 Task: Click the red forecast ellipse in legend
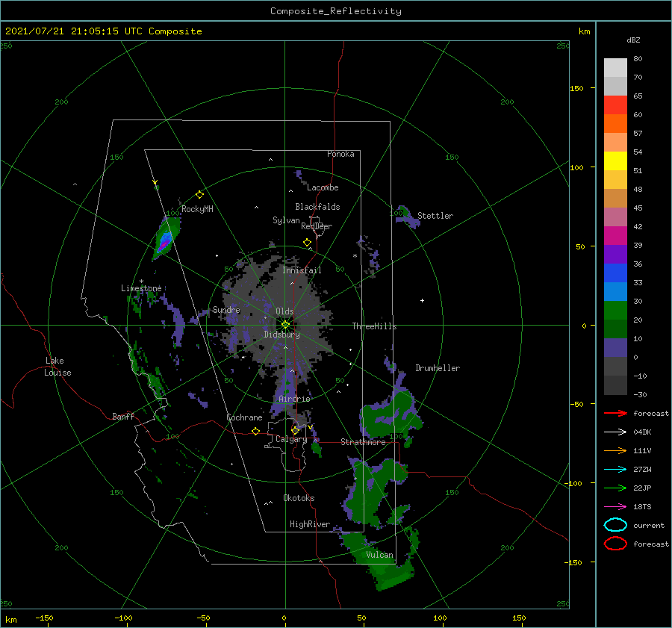(x=615, y=544)
